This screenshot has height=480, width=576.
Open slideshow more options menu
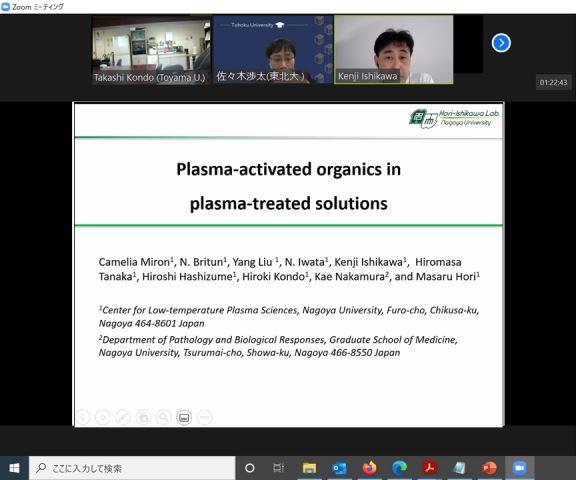pyautogui.click(x=205, y=418)
